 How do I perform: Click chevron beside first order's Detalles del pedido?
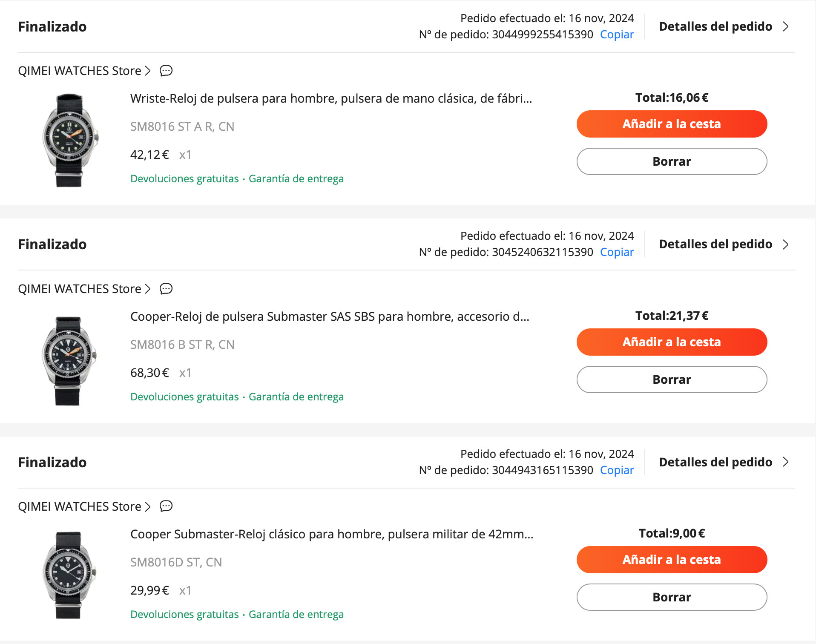click(x=786, y=27)
